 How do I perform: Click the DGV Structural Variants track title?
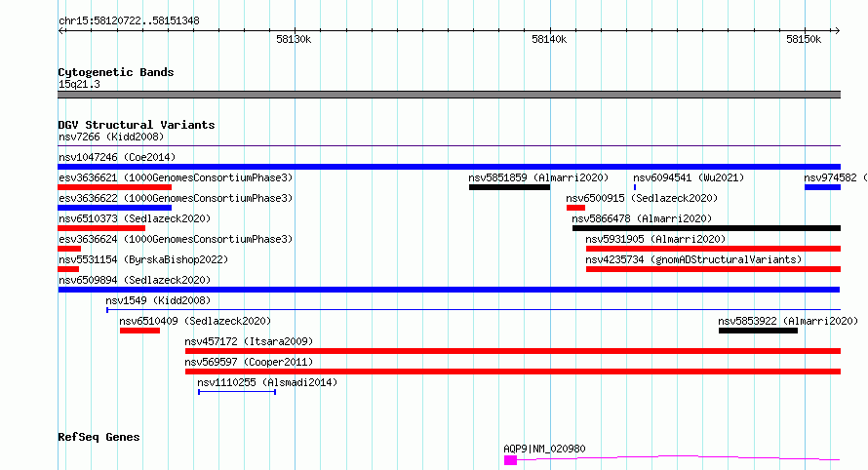137,125
